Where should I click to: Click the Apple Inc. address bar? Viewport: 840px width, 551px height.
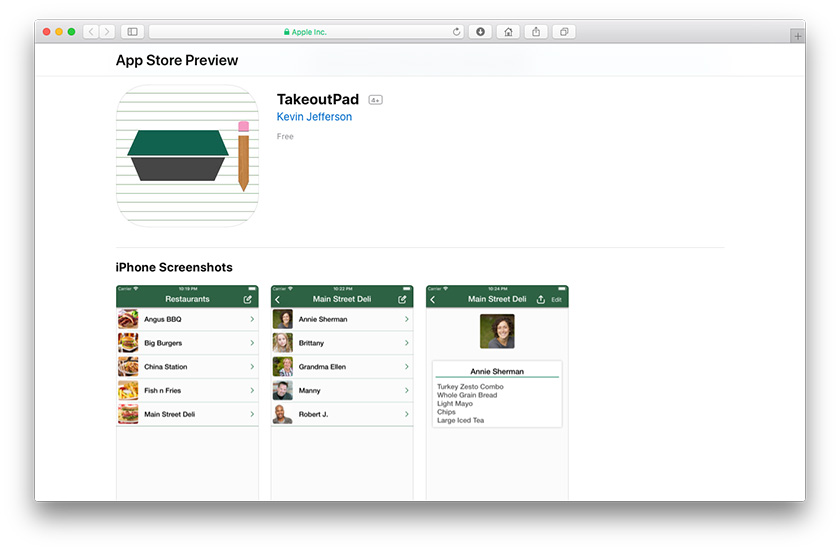(306, 32)
